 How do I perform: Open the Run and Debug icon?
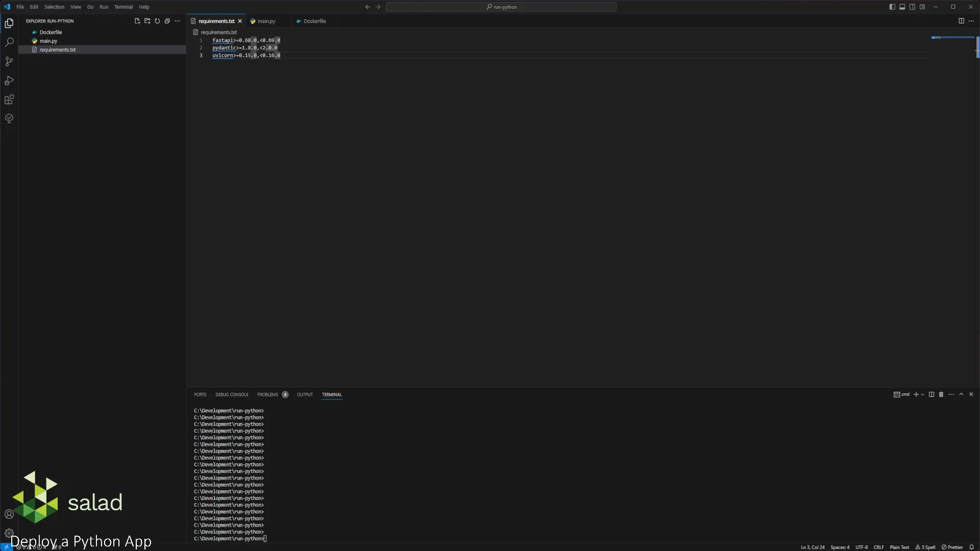(9, 81)
